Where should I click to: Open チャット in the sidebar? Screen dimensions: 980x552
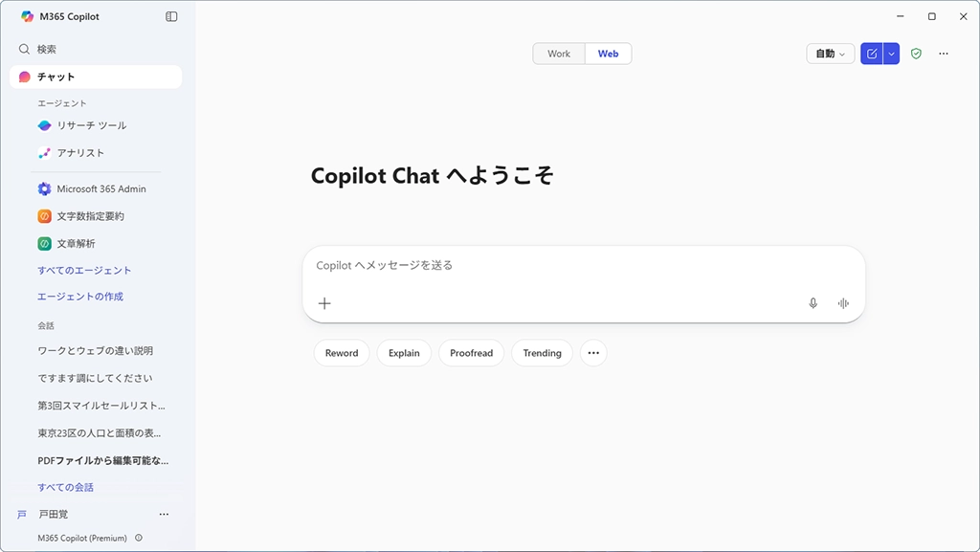click(96, 77)
